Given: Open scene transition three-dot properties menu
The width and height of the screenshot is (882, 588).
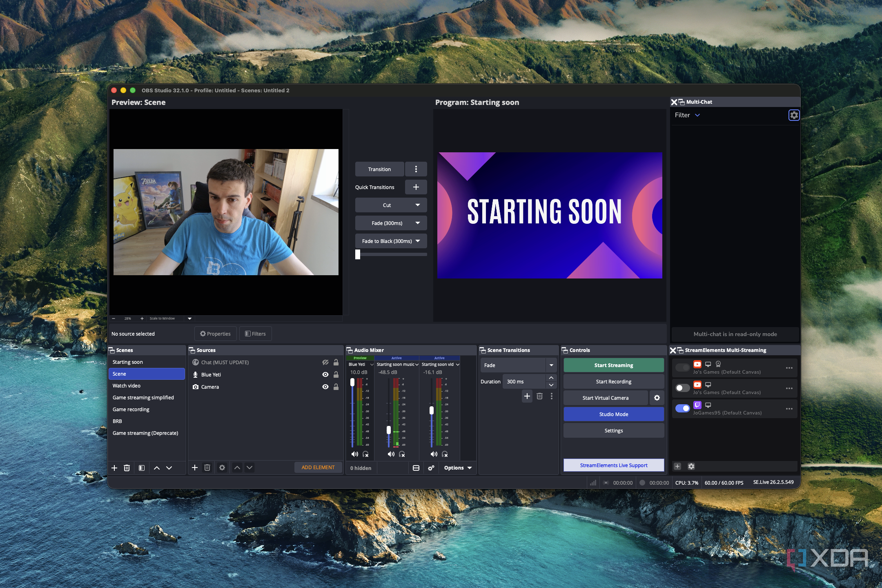Looking at the screenshot, I should (552, 396).
